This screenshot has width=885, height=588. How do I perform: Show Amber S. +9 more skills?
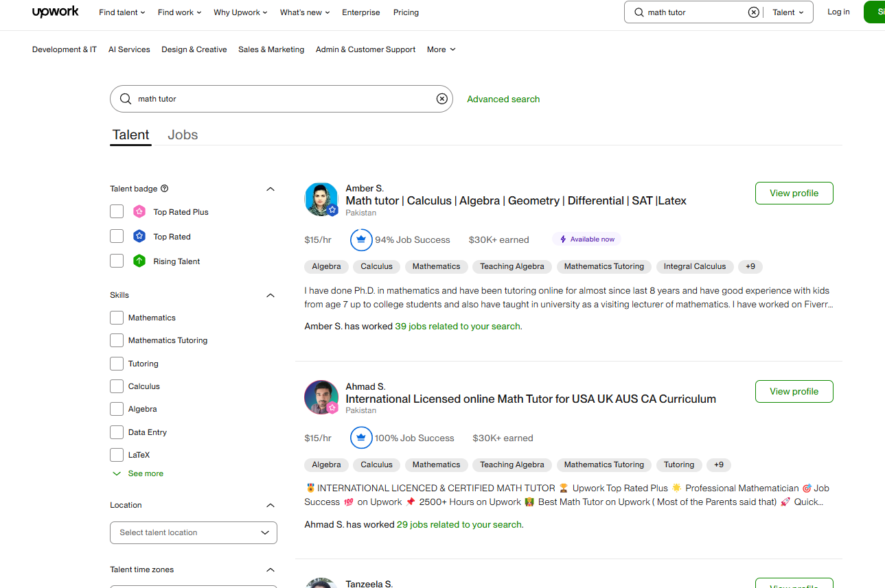coord(750,266)
